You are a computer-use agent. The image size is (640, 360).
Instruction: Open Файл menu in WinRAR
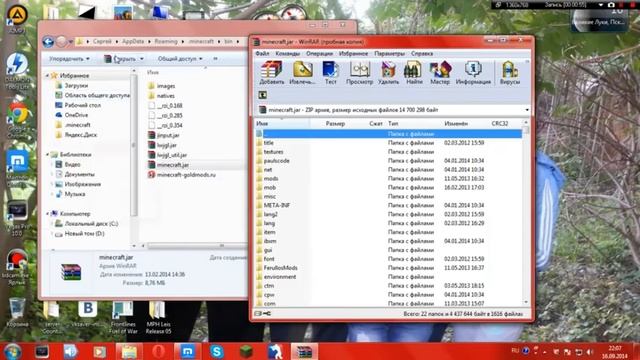click(x=262, y=53)
